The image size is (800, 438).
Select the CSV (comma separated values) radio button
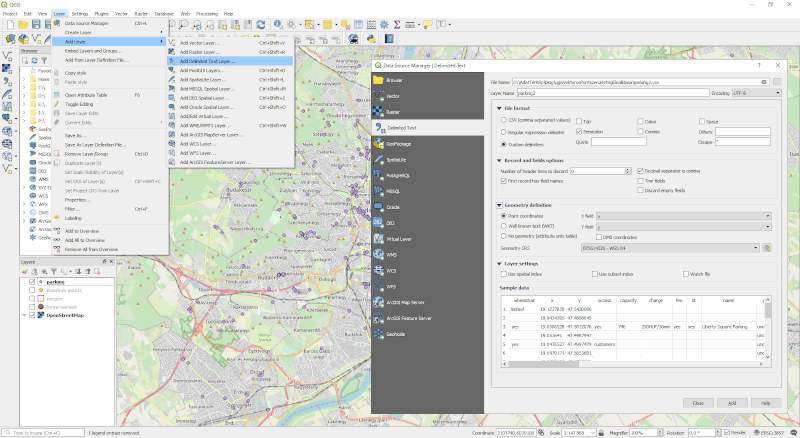point(504,120)
